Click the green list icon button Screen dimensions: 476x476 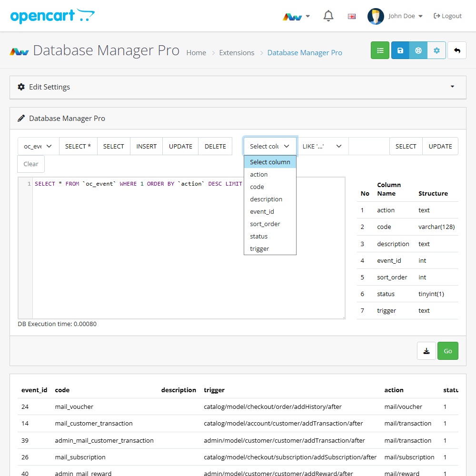tap(380, 50)
